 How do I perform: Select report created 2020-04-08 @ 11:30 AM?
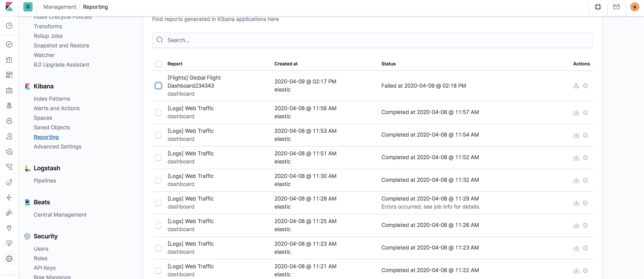(158, 180)
